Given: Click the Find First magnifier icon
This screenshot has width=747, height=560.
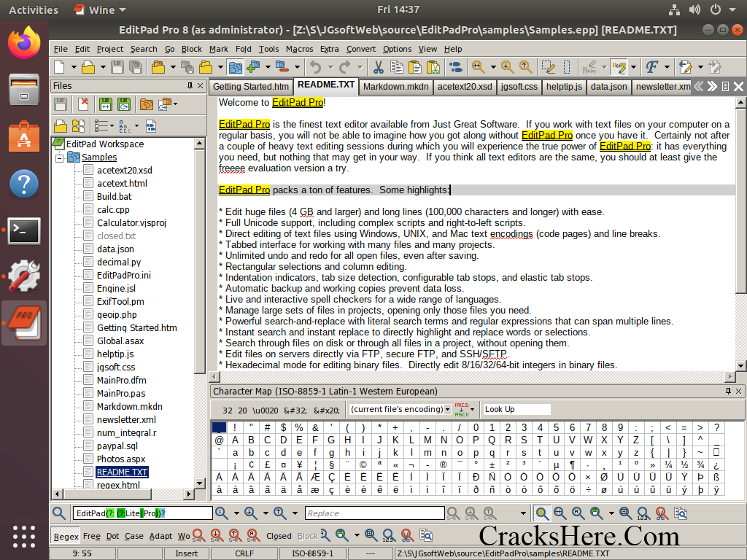Looking at the screenshot, I should pyautogui.click(x=222, y=513).
